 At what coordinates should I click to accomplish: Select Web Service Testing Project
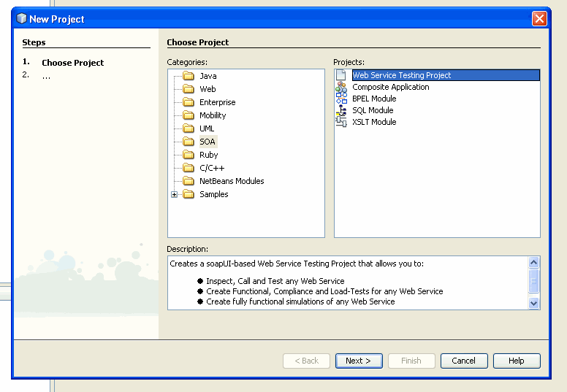point(446,75)
